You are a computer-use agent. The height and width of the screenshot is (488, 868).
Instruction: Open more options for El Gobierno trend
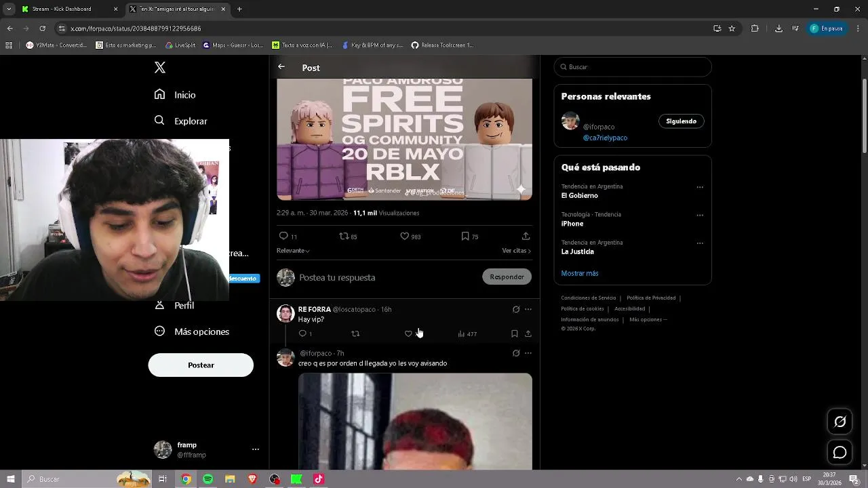tap(700, 187)
